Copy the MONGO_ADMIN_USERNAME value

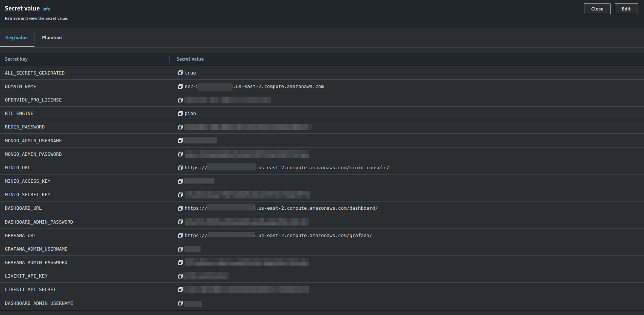pyautogui.click(x=180, y=141)
